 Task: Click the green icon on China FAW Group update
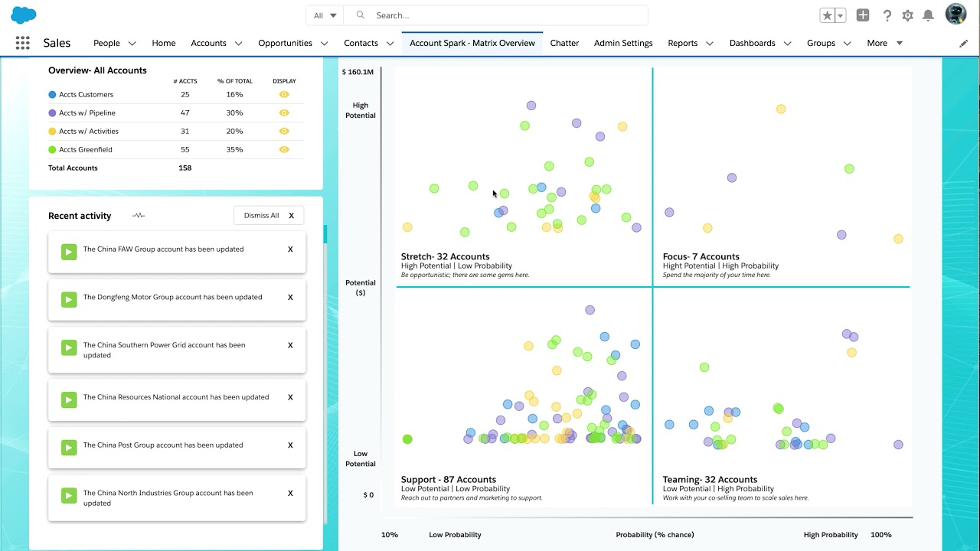69,252
